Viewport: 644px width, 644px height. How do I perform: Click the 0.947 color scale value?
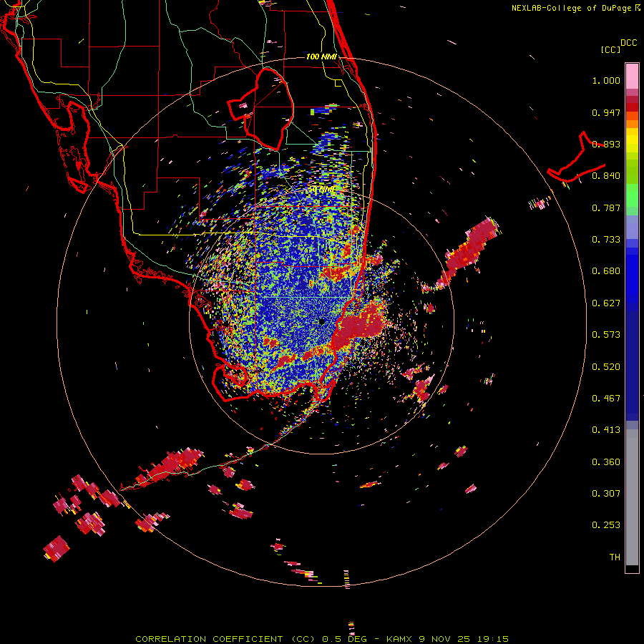coord(606,112)
